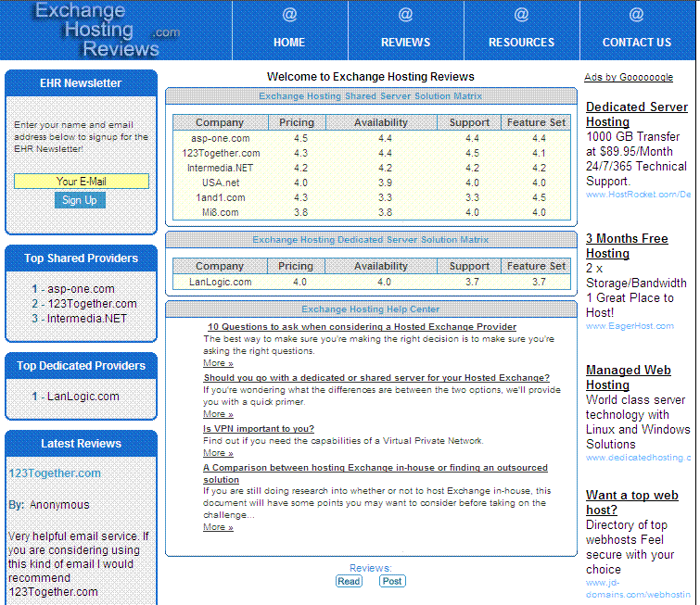
Task: Click the Exchange Hosting Dedicated Server Solution Matrix title
Action: (x=371, y=240)
